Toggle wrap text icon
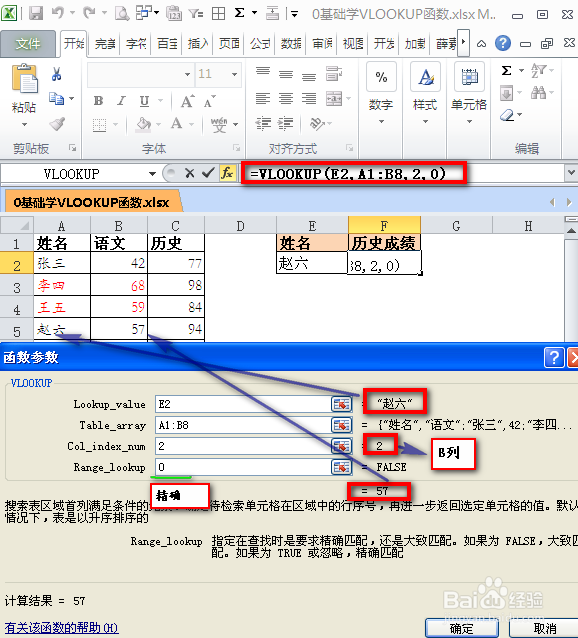578x638 pixels. coord(334,74)
